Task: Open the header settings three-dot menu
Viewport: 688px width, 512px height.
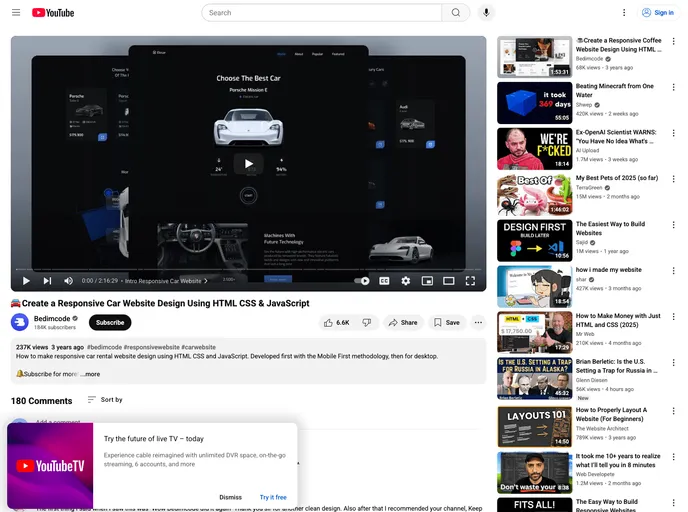Action: (624, 13)
